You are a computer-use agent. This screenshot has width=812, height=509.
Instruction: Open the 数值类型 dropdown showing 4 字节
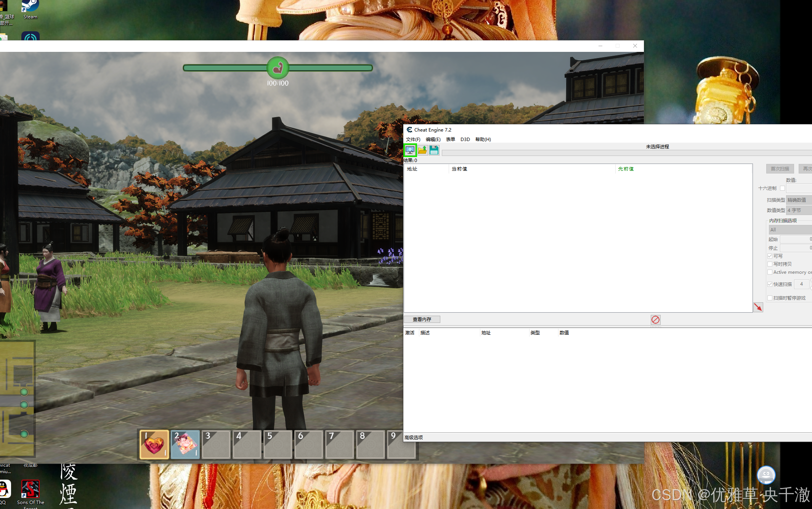click(799, 210)
